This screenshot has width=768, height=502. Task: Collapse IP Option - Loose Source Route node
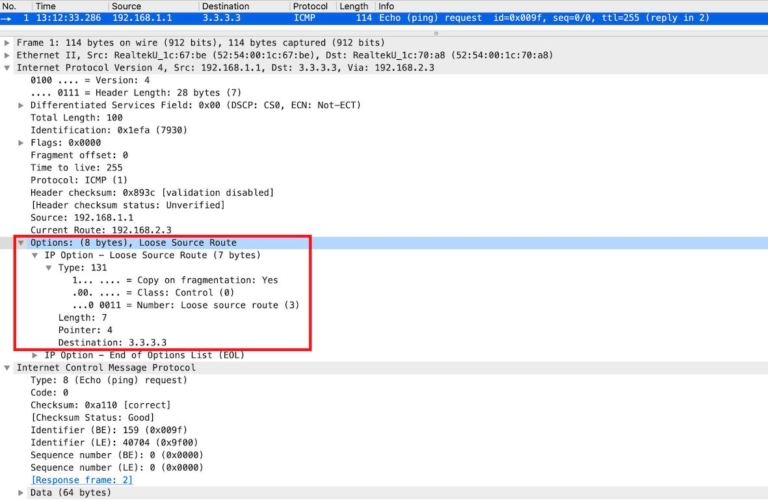36,255
